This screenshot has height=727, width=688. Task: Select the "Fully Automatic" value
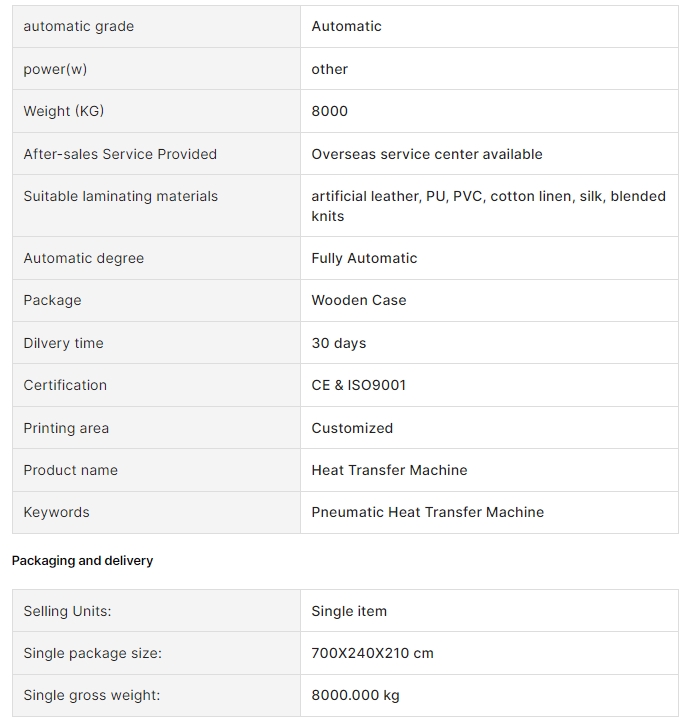pyautogui.click(x=364, y=258)
